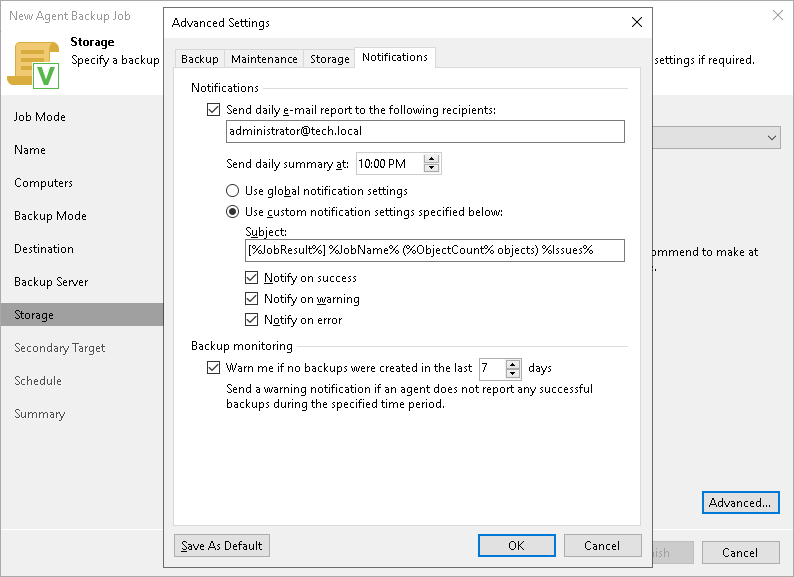The width and height of the screenshot is (794, 577).
Task: Switch to the Backup tab
Action: coord(200,59)
